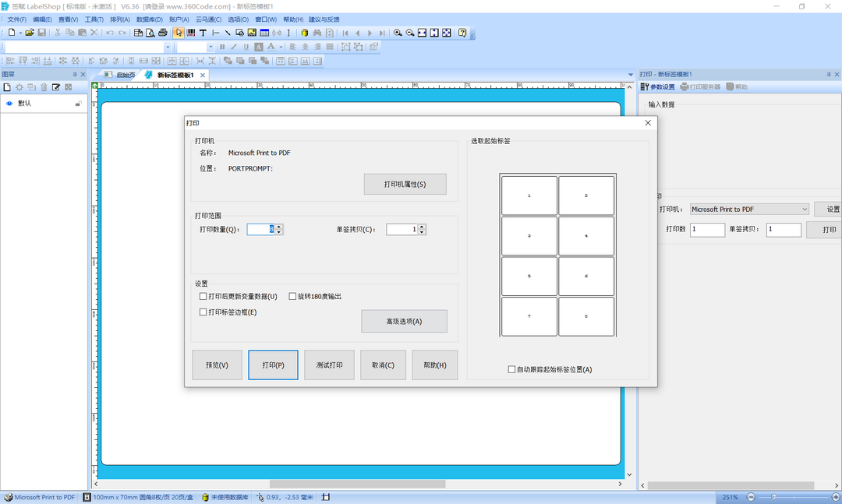842x504 pixels.
Task: Open the 打印机 dropdown in right panel
Action: tap(805, 210)
